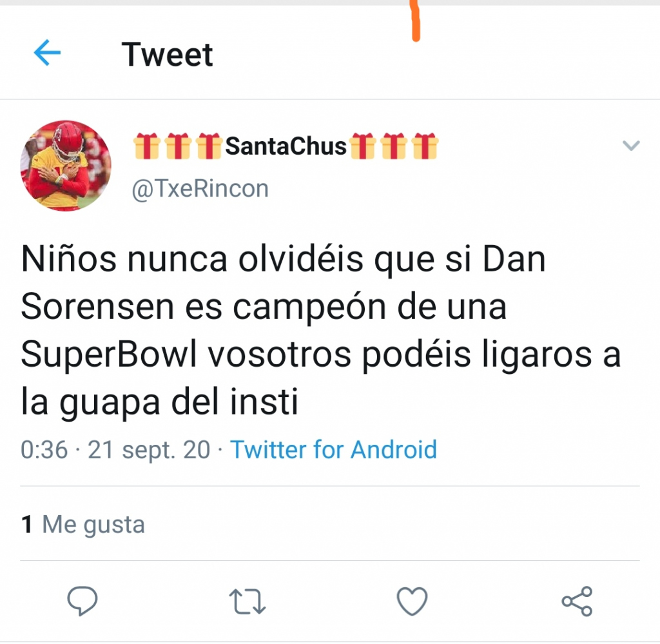The height and width of the screenshot is (644, 660).
Task: Tap the word SuperBowl in the tweet
Action: tap(108, 355)
